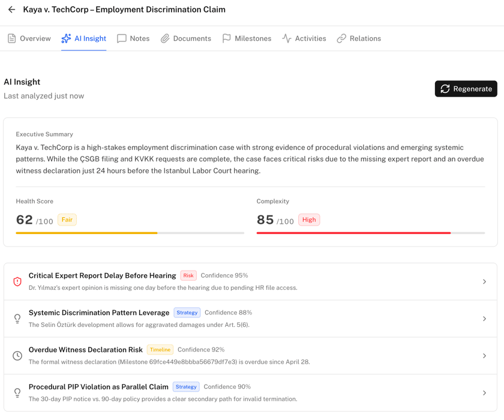Viewport: 504px width, 420px height.
Task: Click the executive summary paragraph
Action: 250,159
